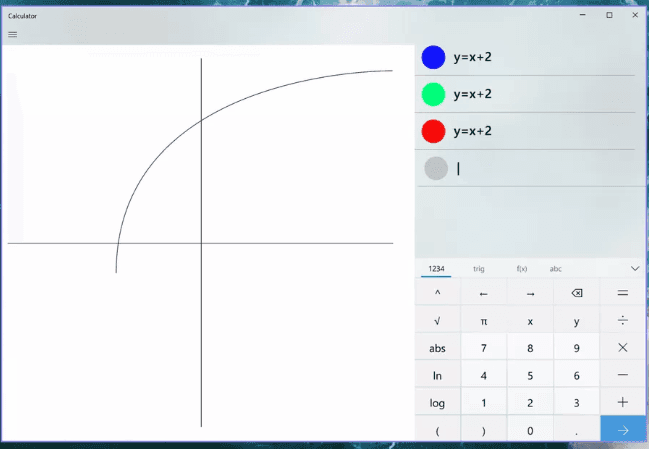Toggle the red equation's color circle
This screenshot has height=449, width=649.
coord(433,131)
